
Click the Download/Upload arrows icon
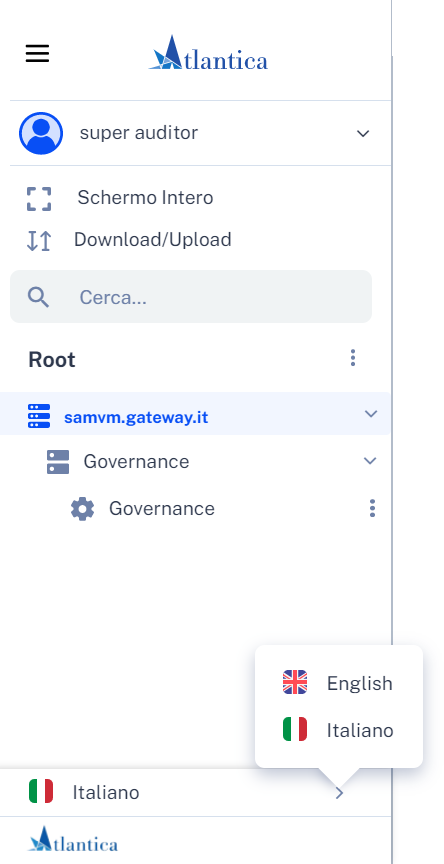pos(39,241)
